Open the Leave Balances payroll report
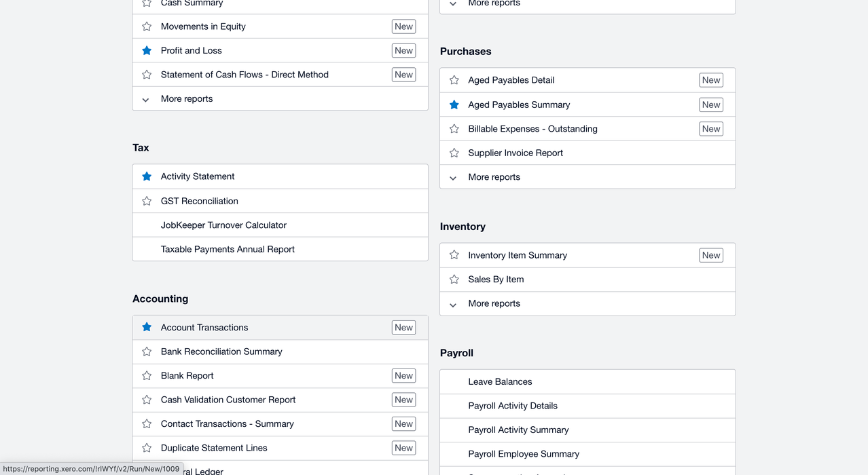 (500, 382)
